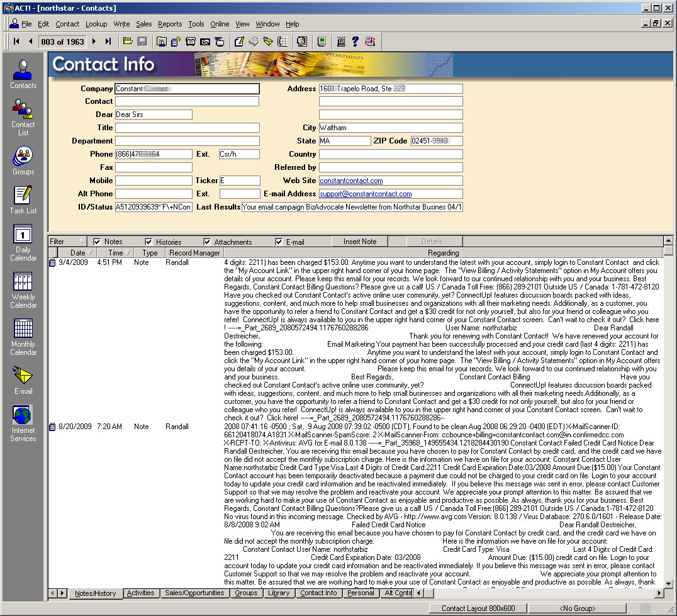
Task: Click the <No Group> status bar button
Action: [x=577, y=608]
